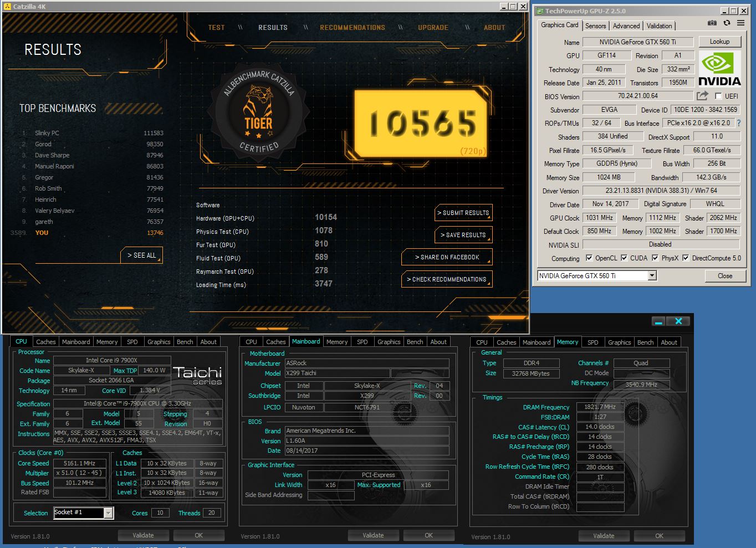Viewport: 756px width, 548px height.
Task: Open the RESULTS tab in Catzilla
Action: coord(273,27)
